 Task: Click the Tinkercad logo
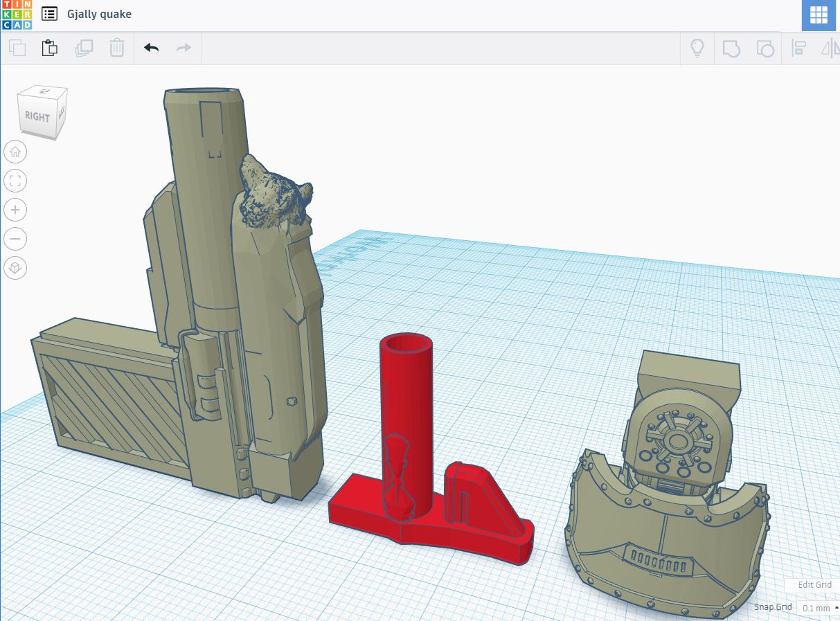coord(17,15)
